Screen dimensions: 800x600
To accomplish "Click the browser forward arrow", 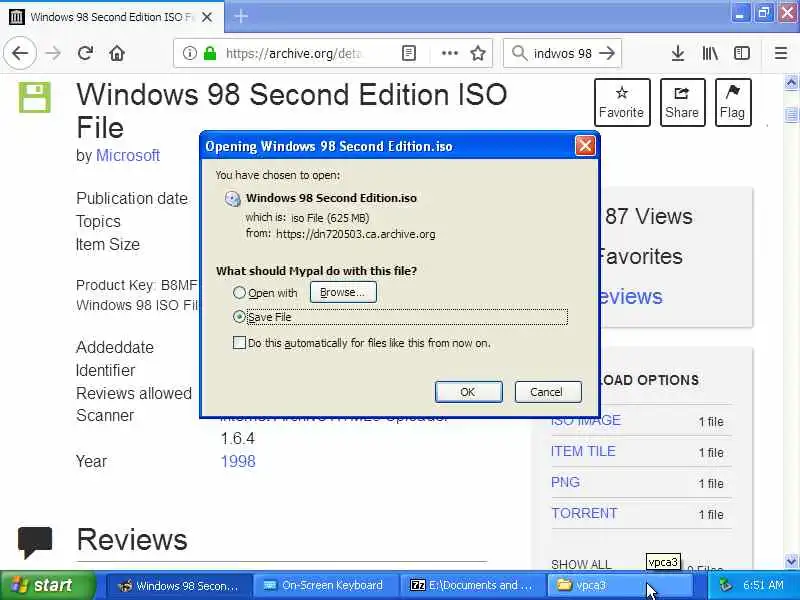I will (x=53, y=53).
